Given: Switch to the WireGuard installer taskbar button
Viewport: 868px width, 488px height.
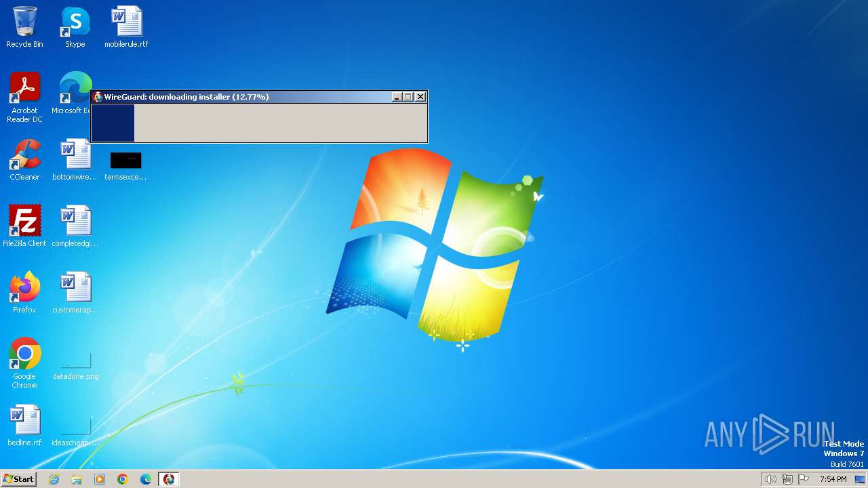Looking at the screenshot, I should [x=169, y=479].
